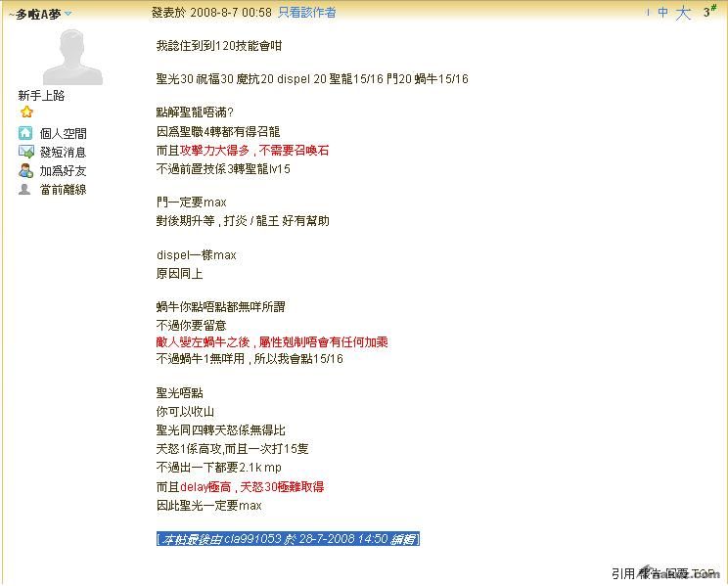Screen dimensions: 728x586
Task: Click the line 門一定要max
Action: point(191,202)
